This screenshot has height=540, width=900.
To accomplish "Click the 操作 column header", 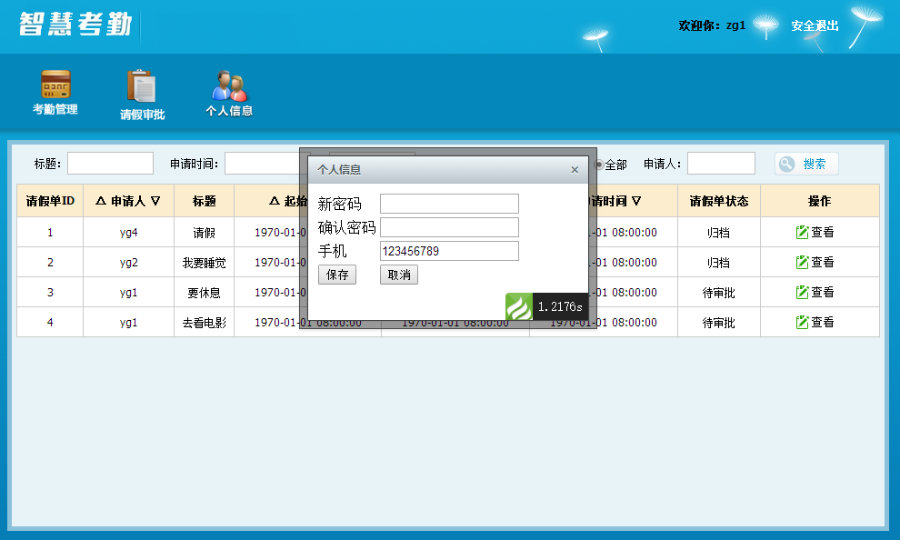I will (819, 201).
